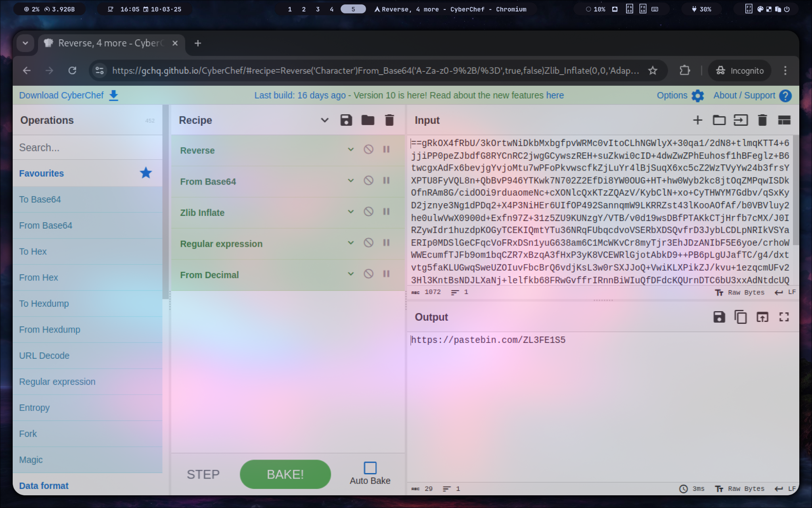Click the input pane scrollbar
This screenshot has height=508, width=812.
(x=795, y=190)
